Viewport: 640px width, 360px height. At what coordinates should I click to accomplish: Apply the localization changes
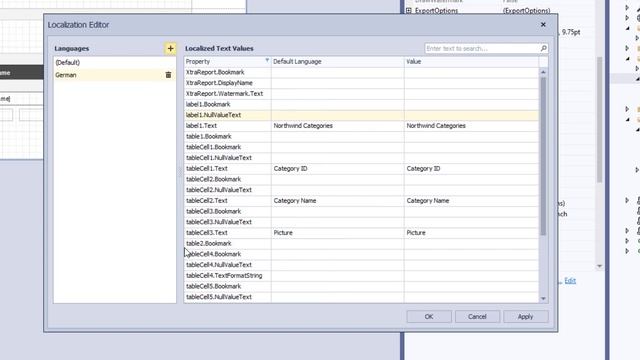(x=525, y=316)
